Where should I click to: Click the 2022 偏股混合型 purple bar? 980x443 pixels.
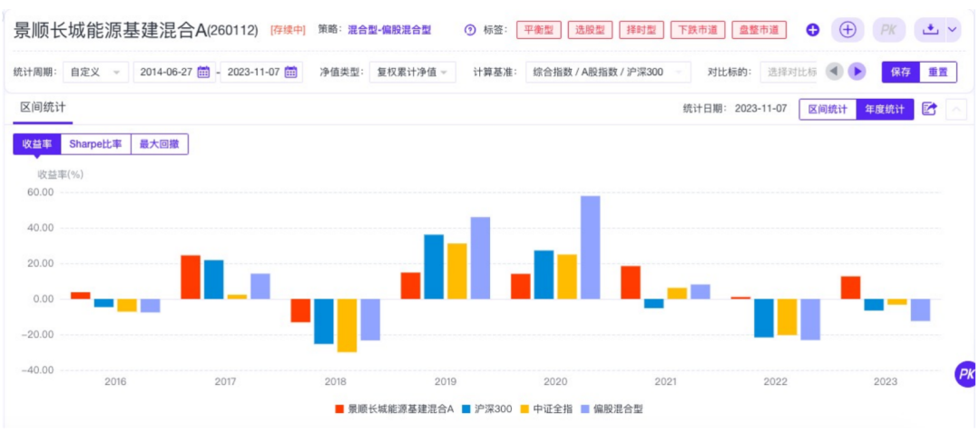(x=810, y=320)
